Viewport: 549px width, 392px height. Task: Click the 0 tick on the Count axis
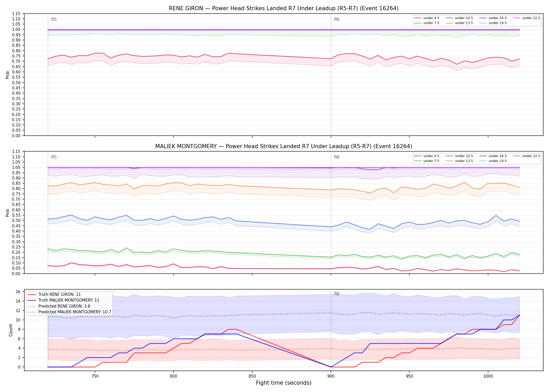[x=19, y=367]
